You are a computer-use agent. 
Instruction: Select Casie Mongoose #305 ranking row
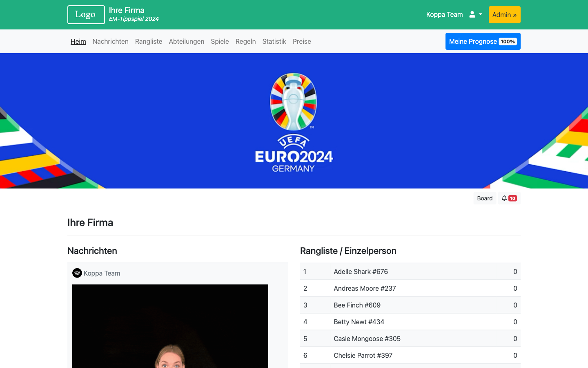point(410,339)
